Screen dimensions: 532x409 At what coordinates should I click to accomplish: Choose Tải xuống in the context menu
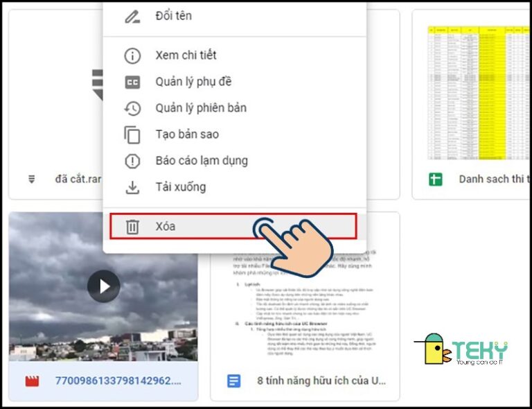click(x=180, y=187)
